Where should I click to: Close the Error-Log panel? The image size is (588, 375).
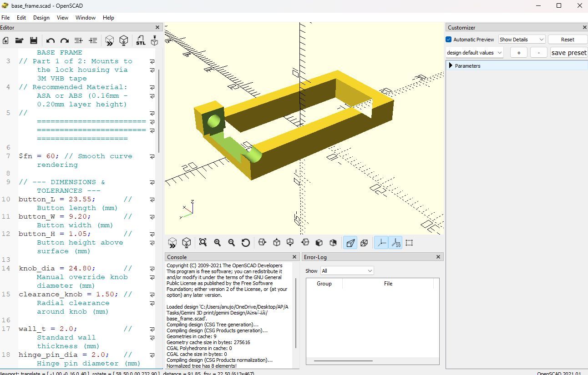coord(438,257)
